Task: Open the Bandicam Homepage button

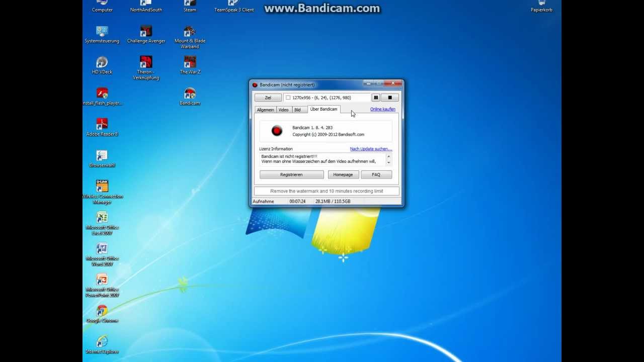Action: pos(343,174)
